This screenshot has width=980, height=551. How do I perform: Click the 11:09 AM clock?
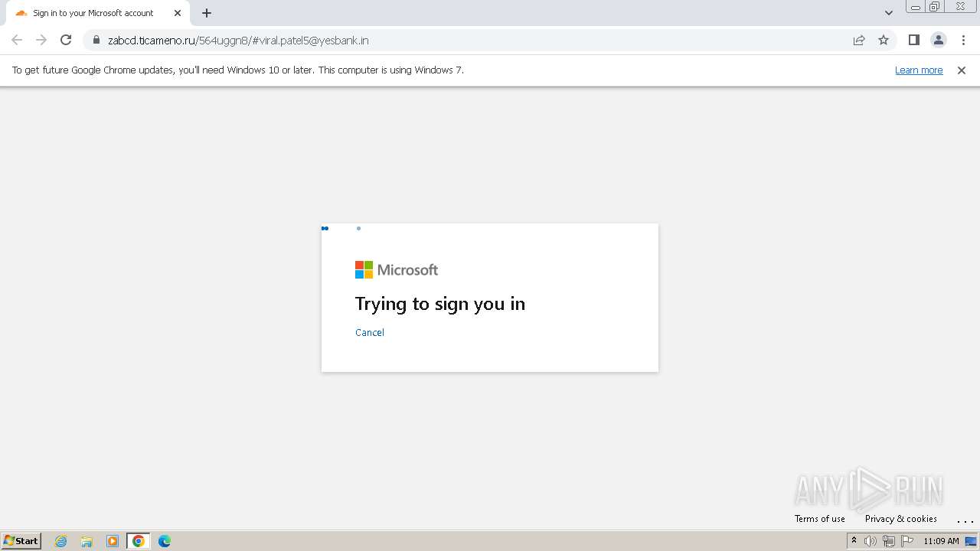tap(941, 541)
